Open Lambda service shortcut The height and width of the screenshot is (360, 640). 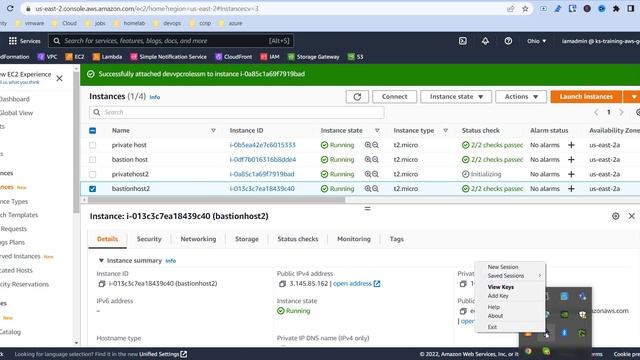coord(107,57)
